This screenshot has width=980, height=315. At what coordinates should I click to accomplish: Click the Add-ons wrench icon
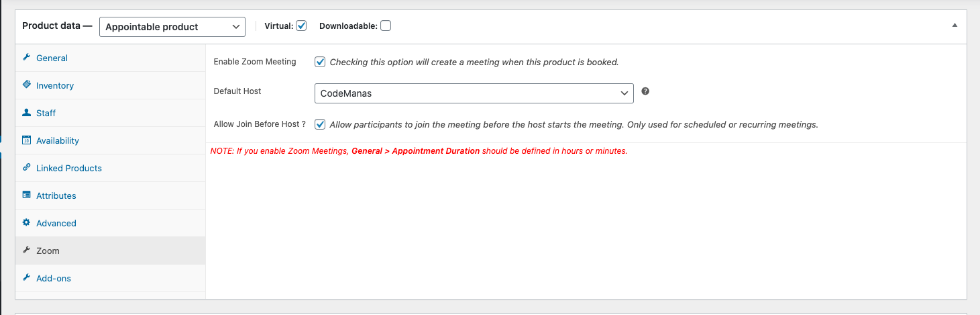coord(27,278)
